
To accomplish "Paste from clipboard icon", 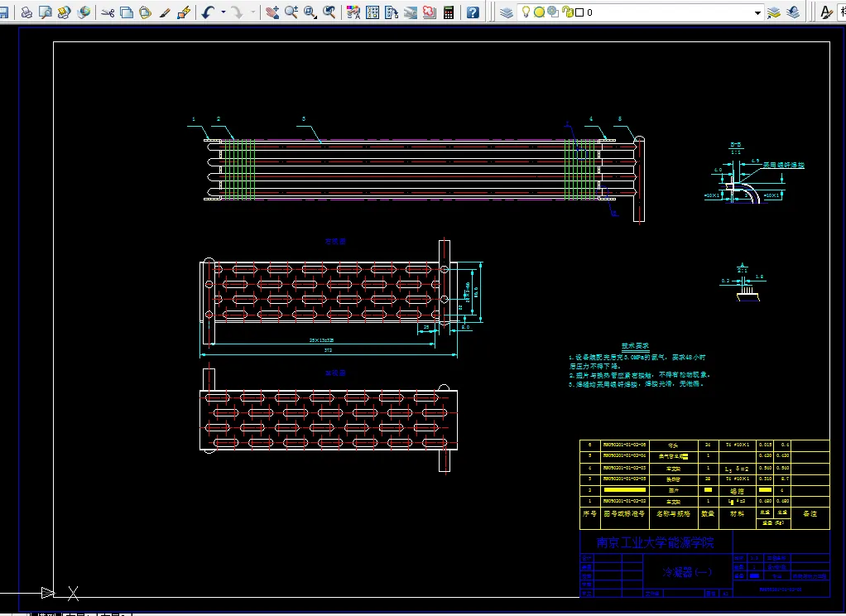I will [x=145, y=12].
